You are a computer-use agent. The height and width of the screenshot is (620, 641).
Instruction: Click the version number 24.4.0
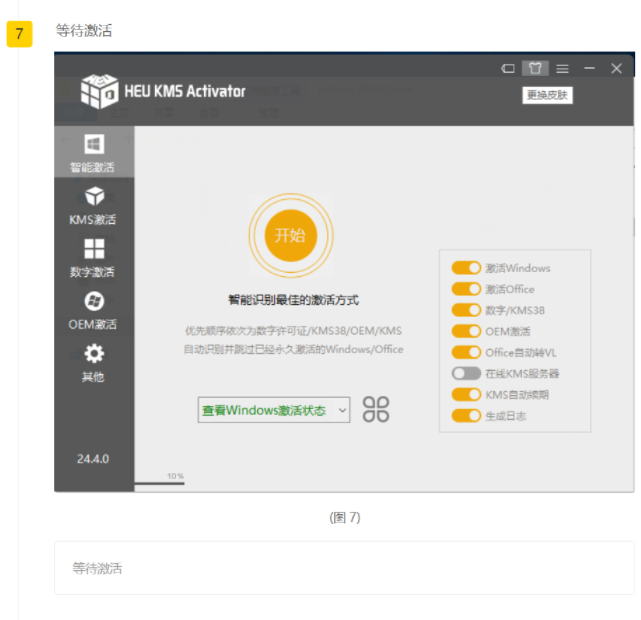click(x=93, y=459)
